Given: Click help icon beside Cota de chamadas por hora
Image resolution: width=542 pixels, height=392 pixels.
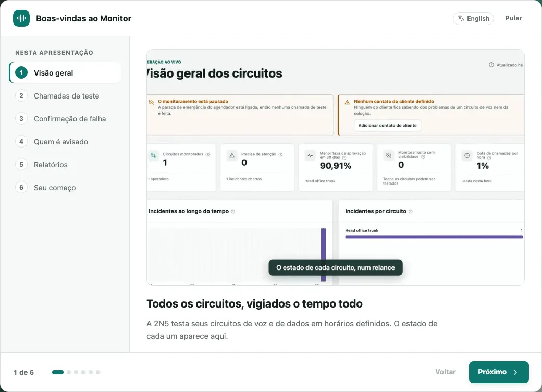Looking at the screenshot, I should click(489, 157).
